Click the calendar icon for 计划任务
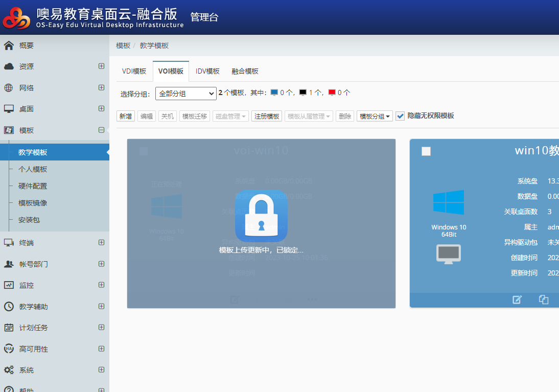The height and width of the screenshot is (392, 559). 9,328
